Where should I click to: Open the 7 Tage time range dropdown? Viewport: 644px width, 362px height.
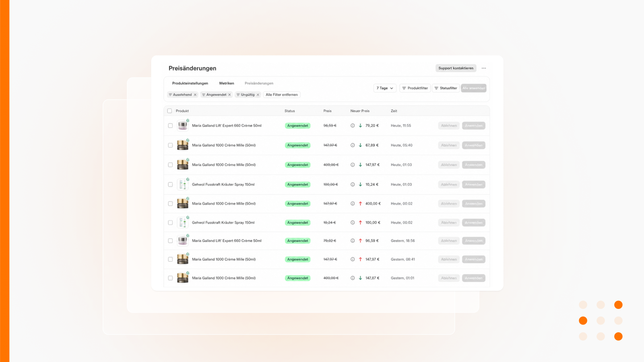click(385, 88)
